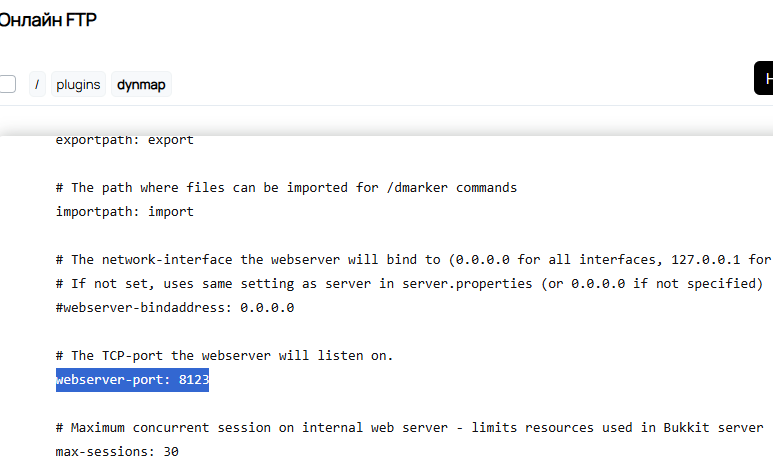Click the black button at right of breadcrumb bar
The width and height of the screenshot is (773, 464).
point(764,78)
